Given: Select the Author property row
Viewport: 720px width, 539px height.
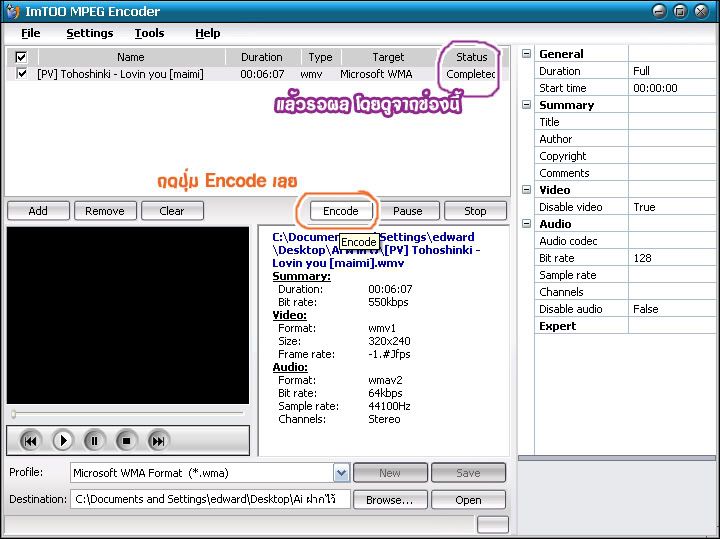Looking at the screenshot, I should [x=625, y=139].
